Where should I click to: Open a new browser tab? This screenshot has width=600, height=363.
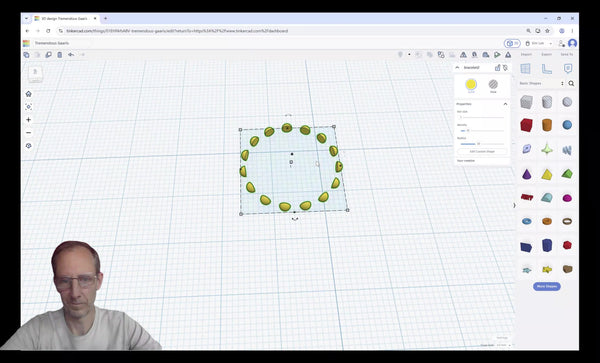tap(105, 18)
